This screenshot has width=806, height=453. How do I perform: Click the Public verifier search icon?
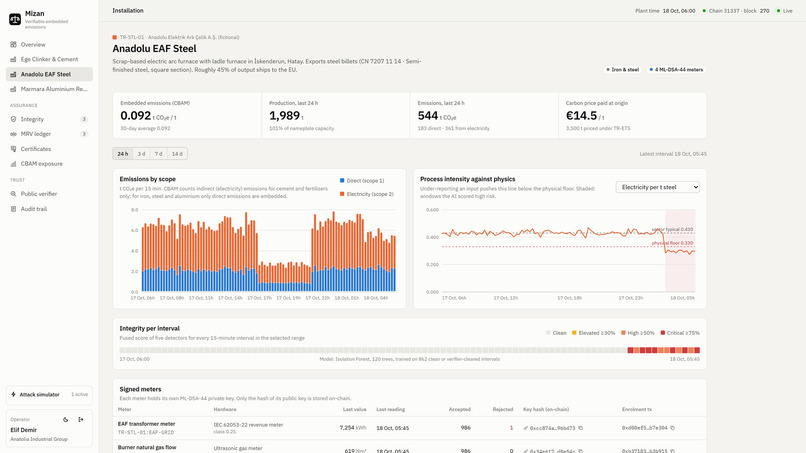coord(13,194)
